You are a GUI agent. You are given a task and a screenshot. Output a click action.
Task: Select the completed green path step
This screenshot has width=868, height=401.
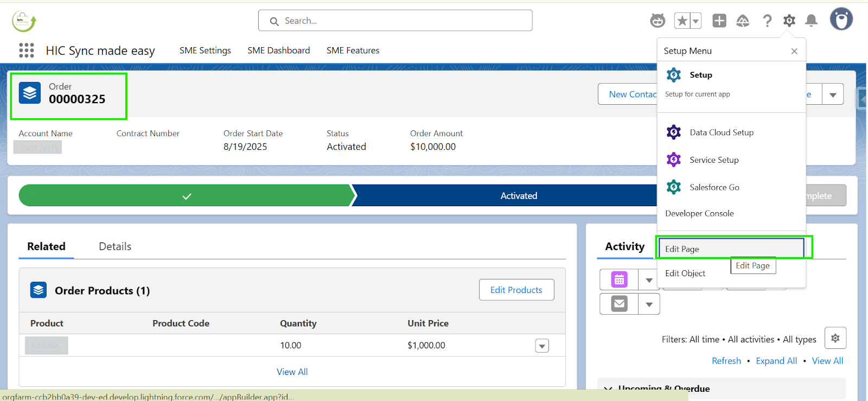click(x=187, y=196)
